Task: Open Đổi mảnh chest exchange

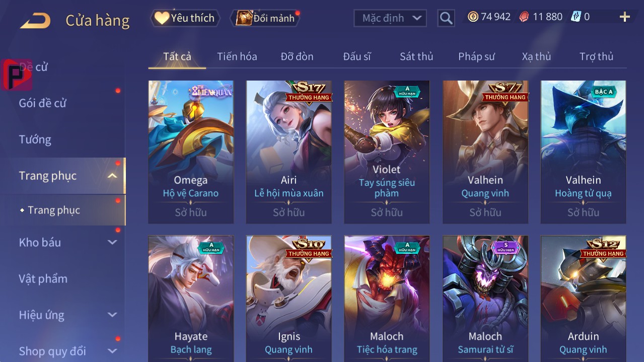Action: (265, 18)
